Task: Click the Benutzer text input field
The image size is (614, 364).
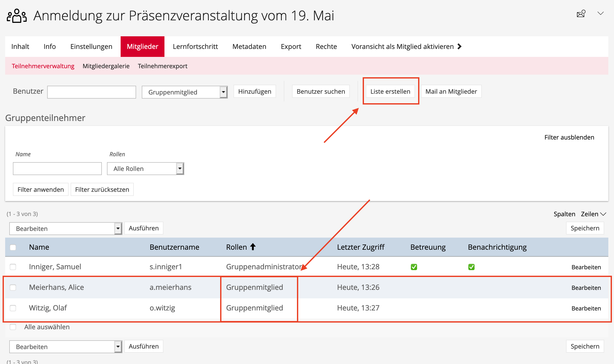Action: [92, 92]
